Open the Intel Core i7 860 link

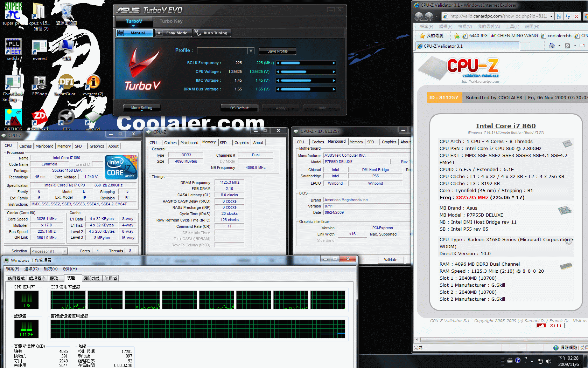pyautogui.click(x=506, y=126)
